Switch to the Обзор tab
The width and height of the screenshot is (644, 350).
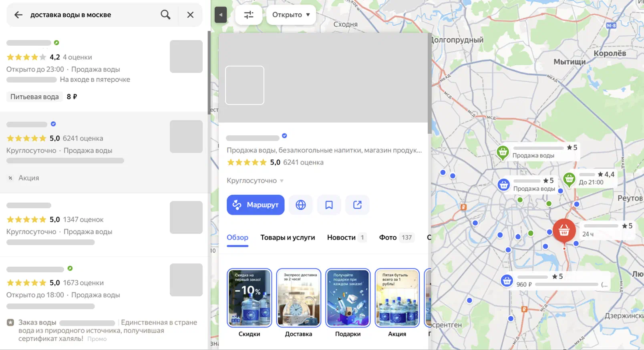[x=237, y=237]
